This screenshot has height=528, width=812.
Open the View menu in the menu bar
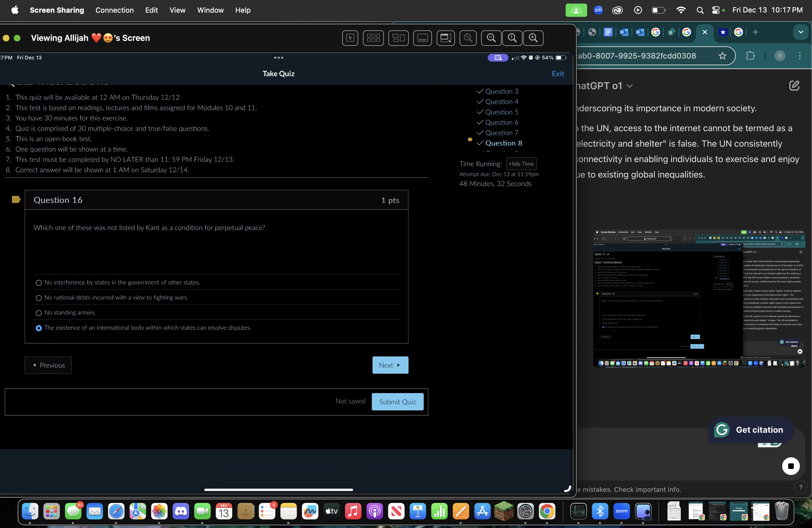coord(177,10)
